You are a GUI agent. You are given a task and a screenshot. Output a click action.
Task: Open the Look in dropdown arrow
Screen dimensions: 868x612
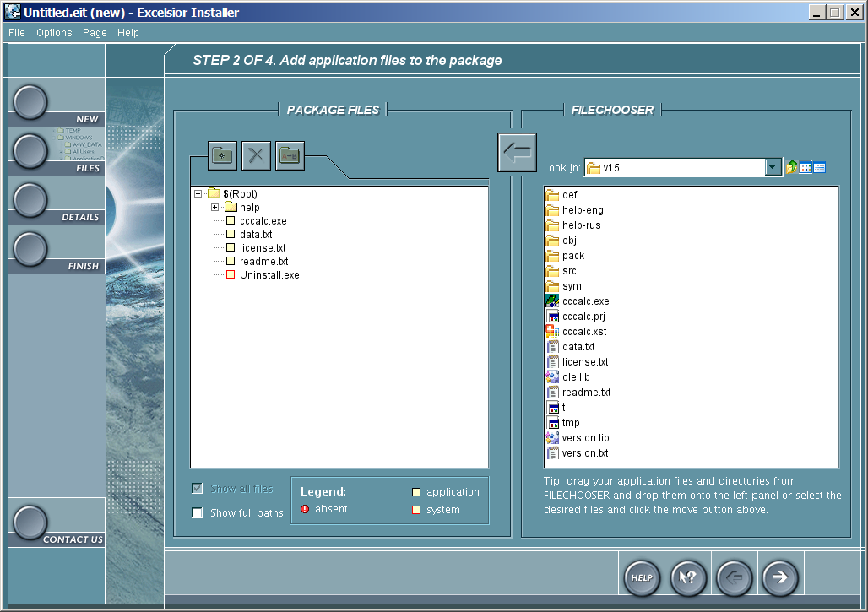pyautogui.click(x=773, y=167)
